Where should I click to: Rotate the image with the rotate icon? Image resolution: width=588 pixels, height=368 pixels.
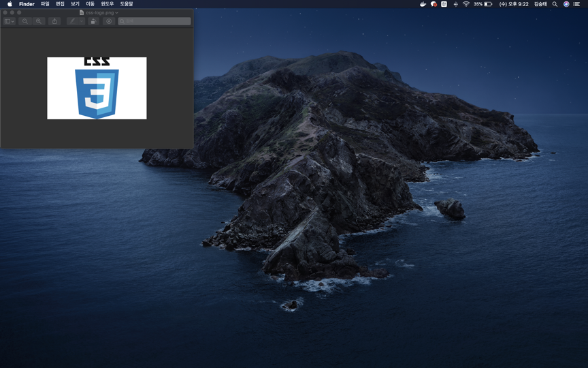point(93,21)
